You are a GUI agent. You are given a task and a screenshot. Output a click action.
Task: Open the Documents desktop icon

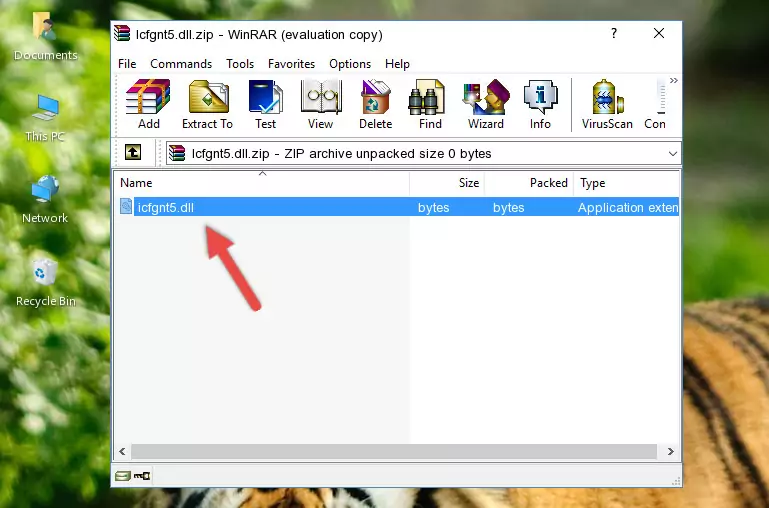tap(46, 37)
